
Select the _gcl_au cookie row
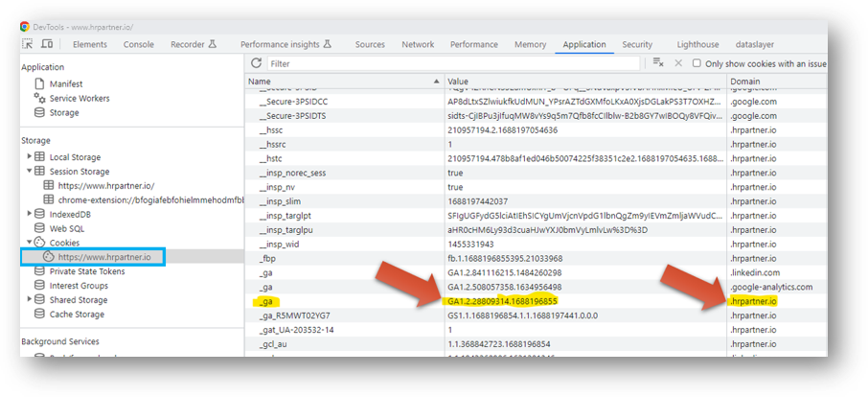click(537, 344)
